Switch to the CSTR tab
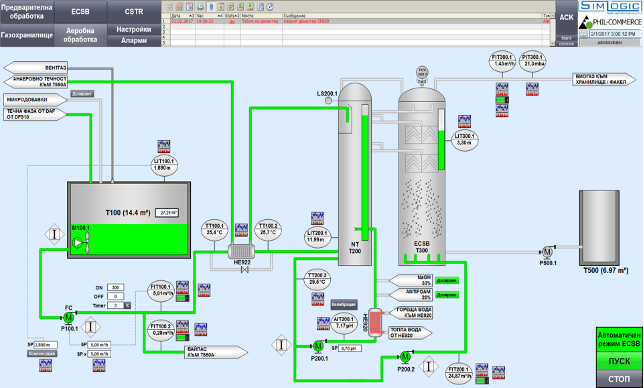644x388 pixels. click(x=134, y=11)
